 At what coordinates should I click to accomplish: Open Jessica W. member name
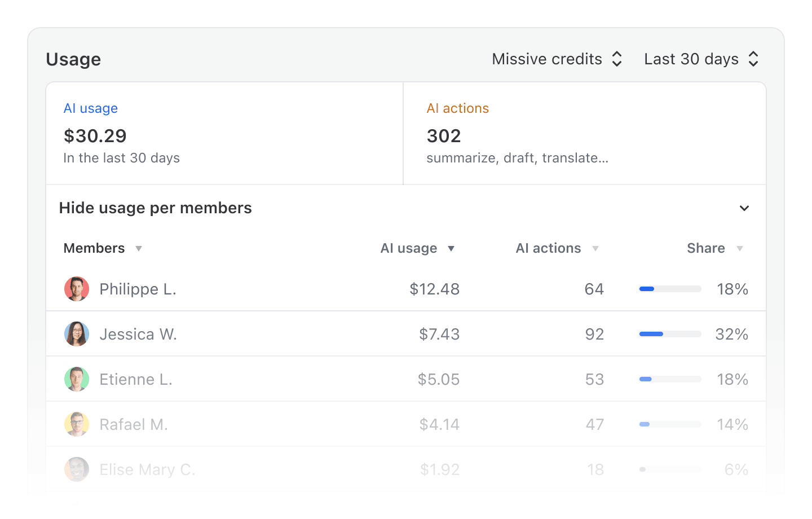(138, 335)
